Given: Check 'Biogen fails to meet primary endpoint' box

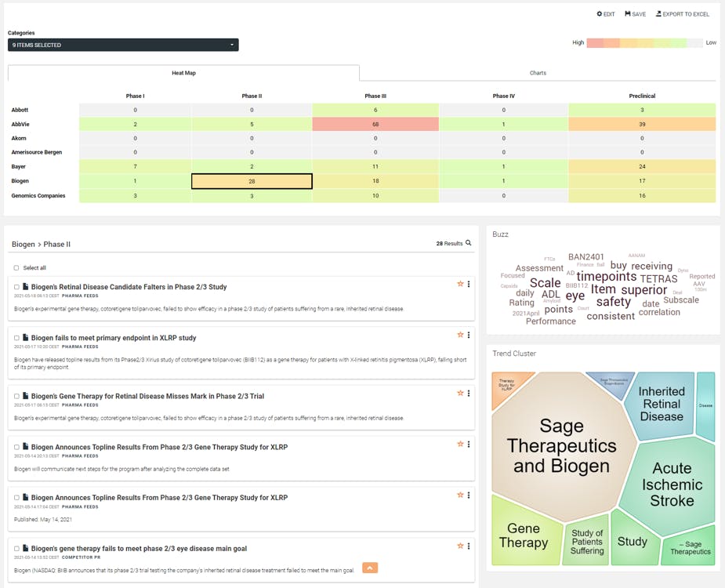Looking at the screenshot, I should (x=16, y=338).
